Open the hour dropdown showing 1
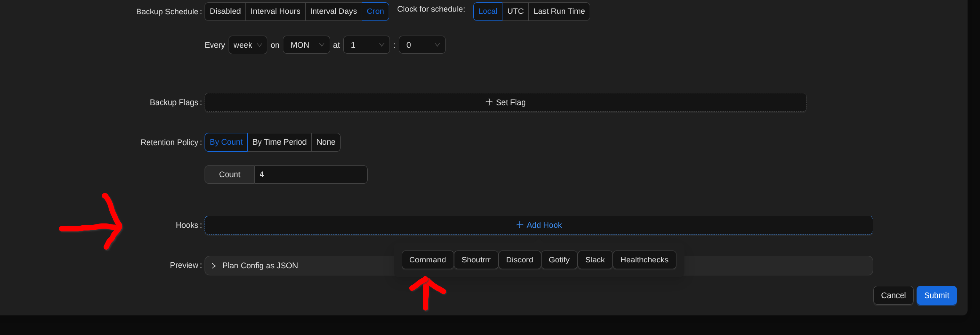Viewport: 980px width, 335px height. (x=366, y=45)
